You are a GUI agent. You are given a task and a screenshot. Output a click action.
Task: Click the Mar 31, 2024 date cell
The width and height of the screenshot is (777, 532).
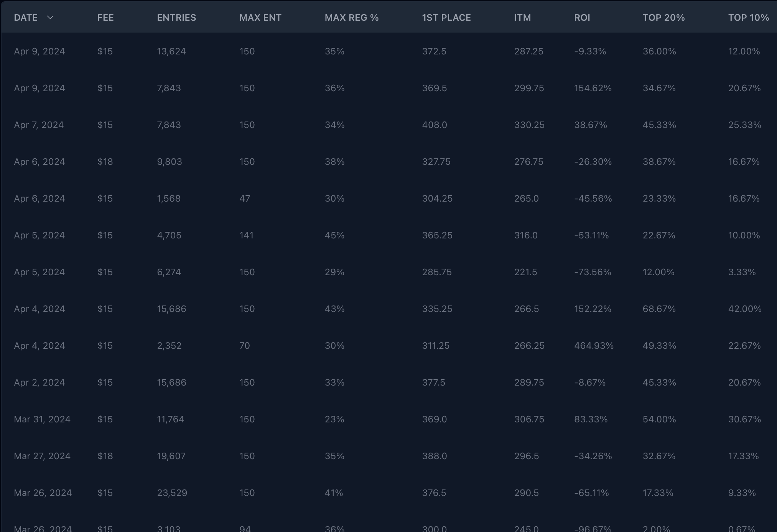tap(42, 419)
